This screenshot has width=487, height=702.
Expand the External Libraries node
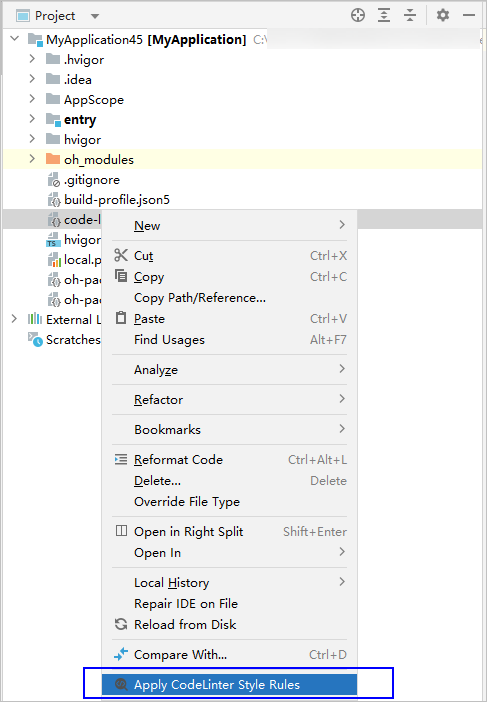click(x=14, y=319)
